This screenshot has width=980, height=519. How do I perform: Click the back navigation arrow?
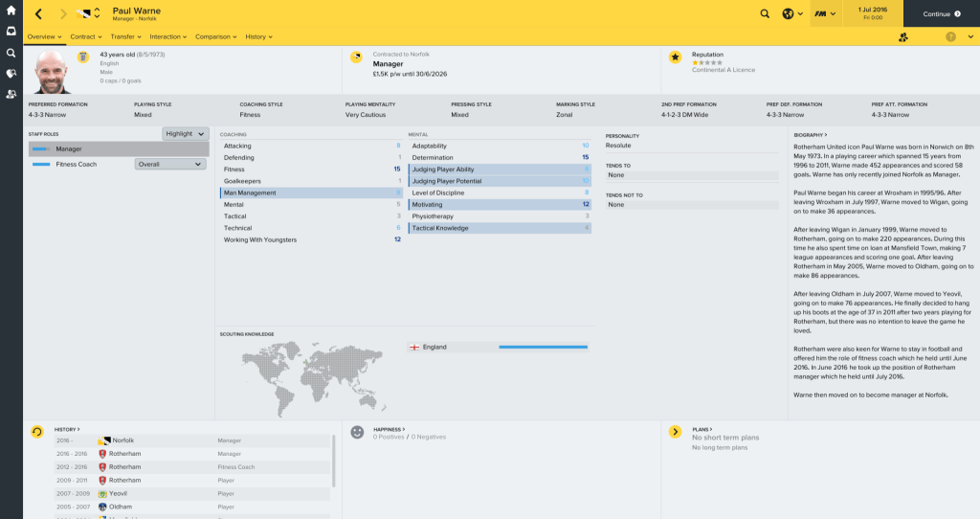38,14
